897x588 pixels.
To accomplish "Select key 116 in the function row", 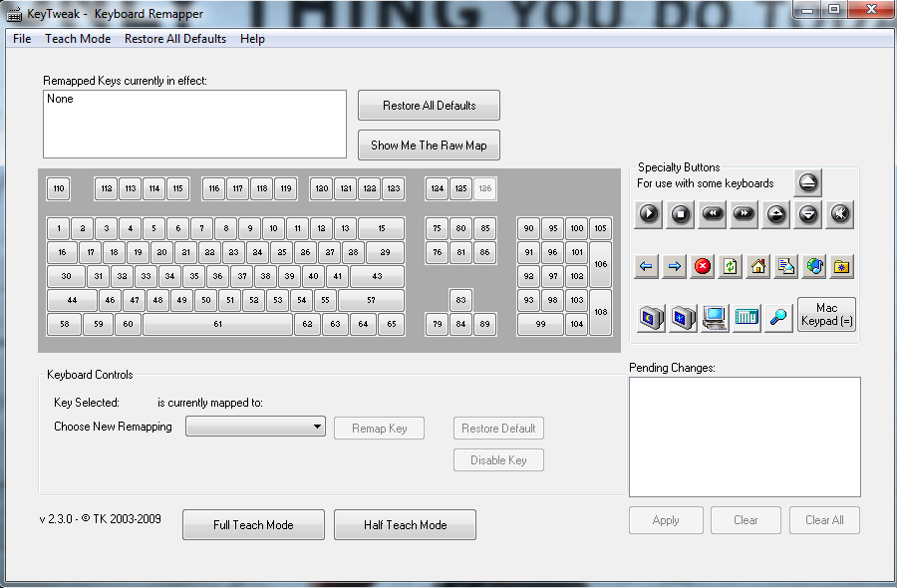I will coord(214,188).
